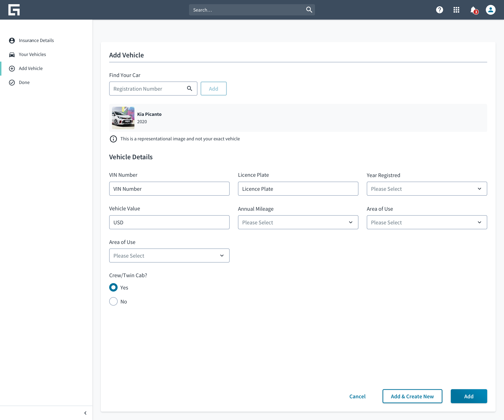504x420 pixels.
Task: Open the Annual Mileage dropdown
Action: 298,222
